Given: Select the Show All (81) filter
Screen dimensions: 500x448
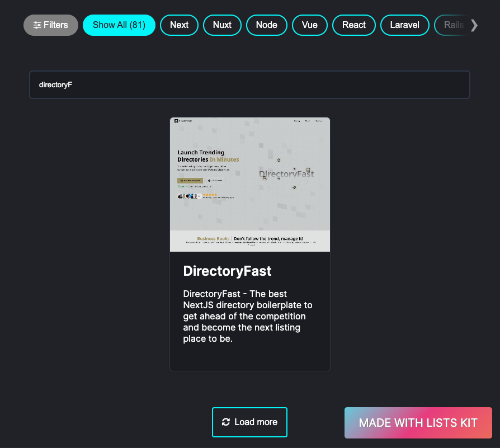Looking at the screenshot, I should click(x=119, y=25).
